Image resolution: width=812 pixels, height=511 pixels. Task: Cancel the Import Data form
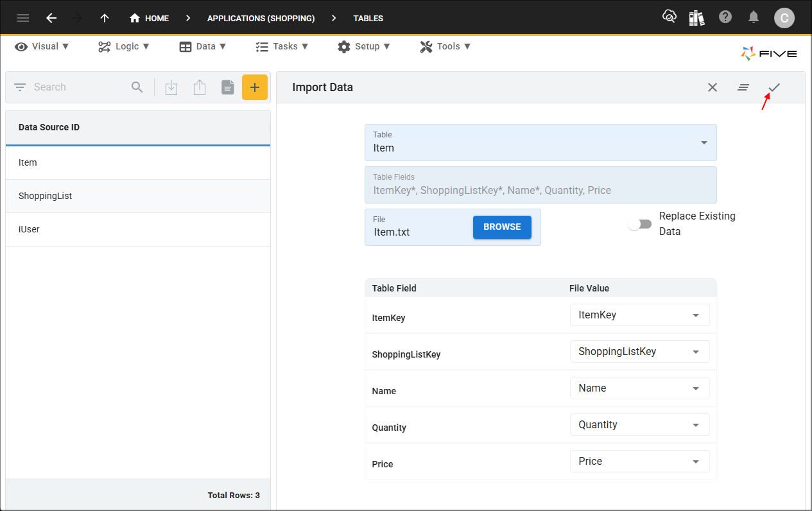coord(713,87)
